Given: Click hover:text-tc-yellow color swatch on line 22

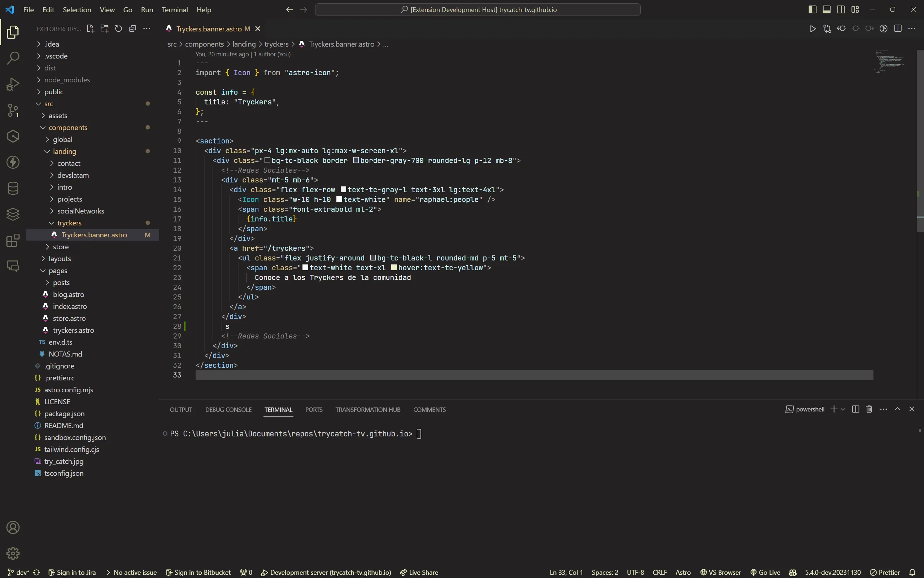Looking at the screenshot, I should tap(394, 268).
